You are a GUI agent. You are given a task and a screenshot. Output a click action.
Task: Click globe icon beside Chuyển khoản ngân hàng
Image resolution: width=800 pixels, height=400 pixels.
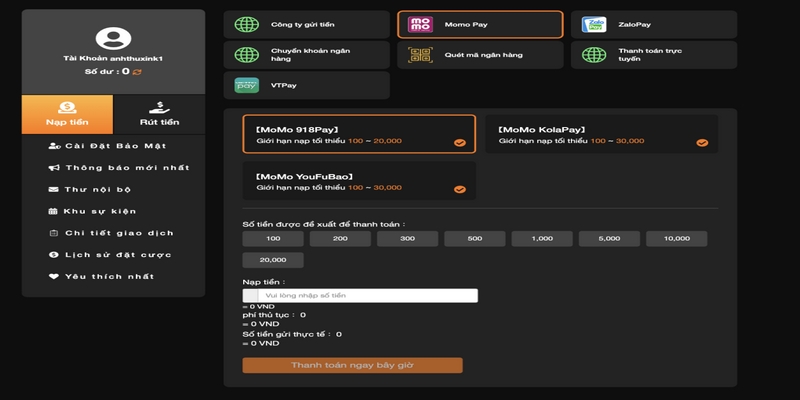[246, 55]
